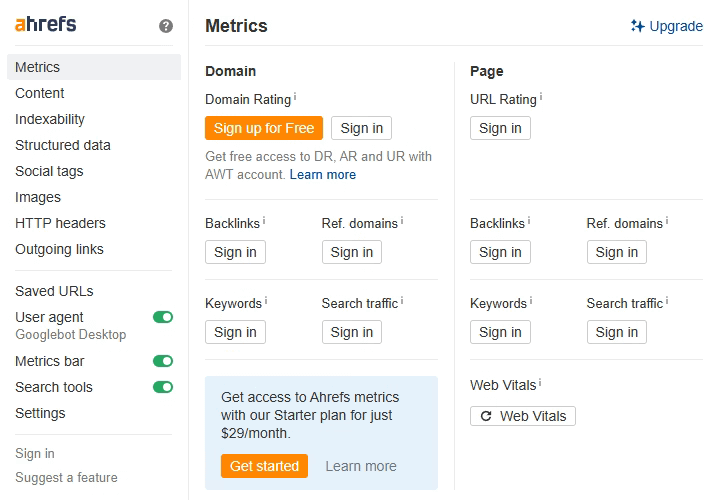
Task: Show info icon beside Web Vitals label
Action: click(x=540, y=383)
